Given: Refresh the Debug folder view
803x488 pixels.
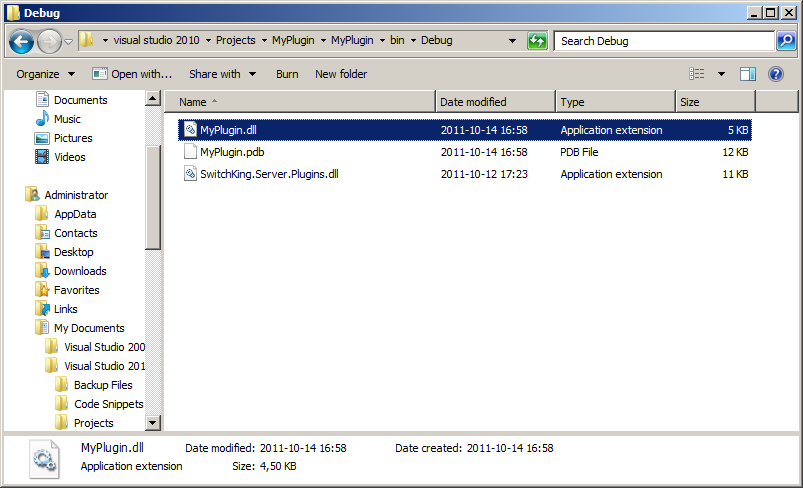Looking at the screenshot, I should (537, 41).
